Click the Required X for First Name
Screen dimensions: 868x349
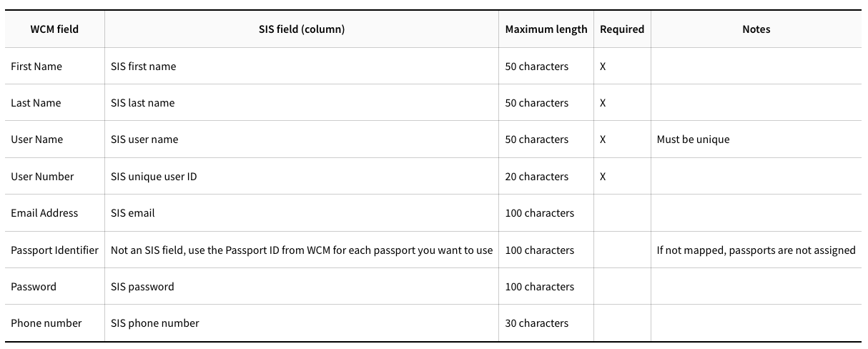click(603, 67)
